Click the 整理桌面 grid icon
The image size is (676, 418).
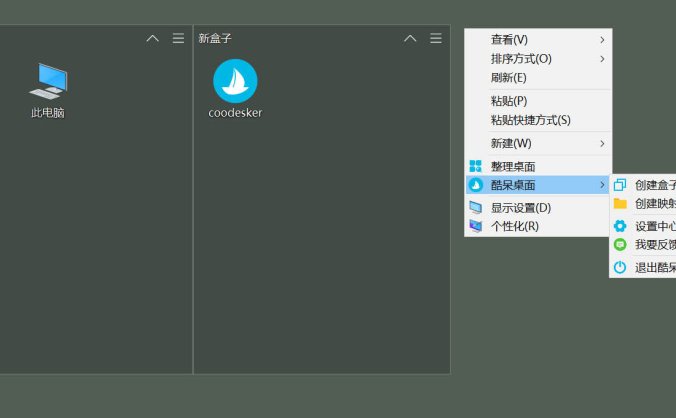[x=476, y=166]
